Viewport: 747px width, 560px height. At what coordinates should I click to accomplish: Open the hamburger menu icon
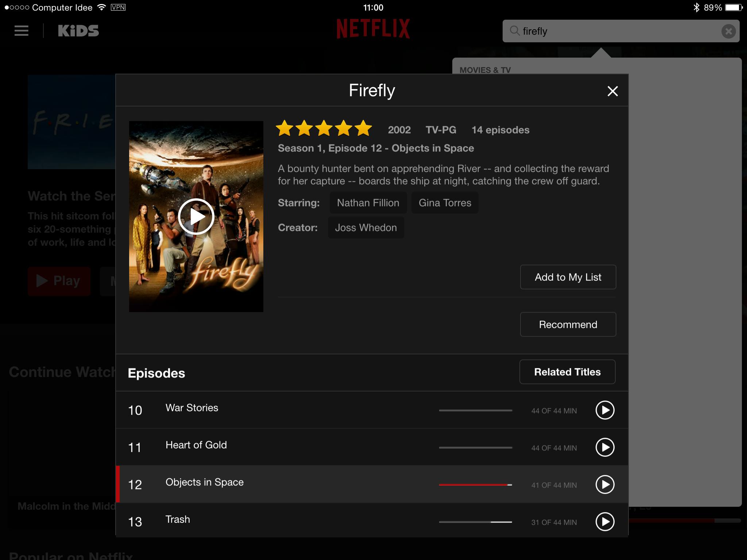[21, 31]
